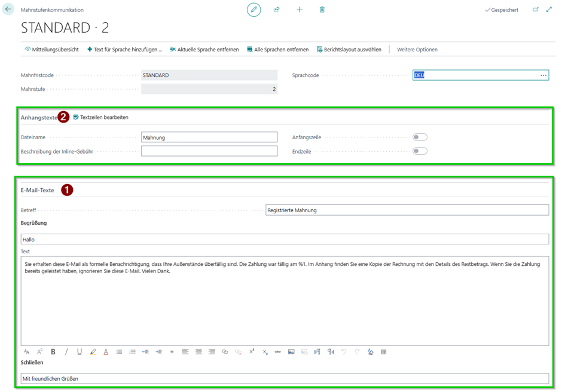Insert an image via editor toolbar

(291, 352)
